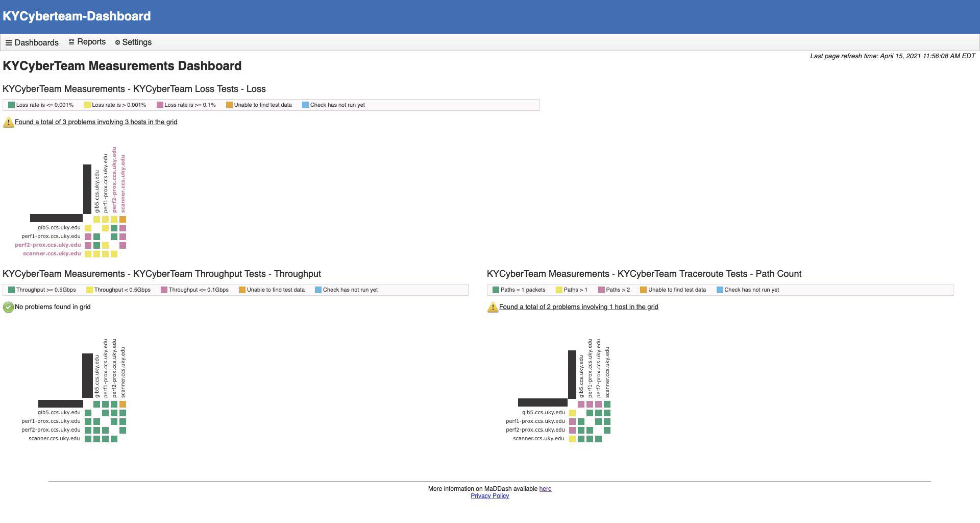980x523 pixels.
Task: Click 'No problems found in grid' status text
Action: click(x=53, y=307)
